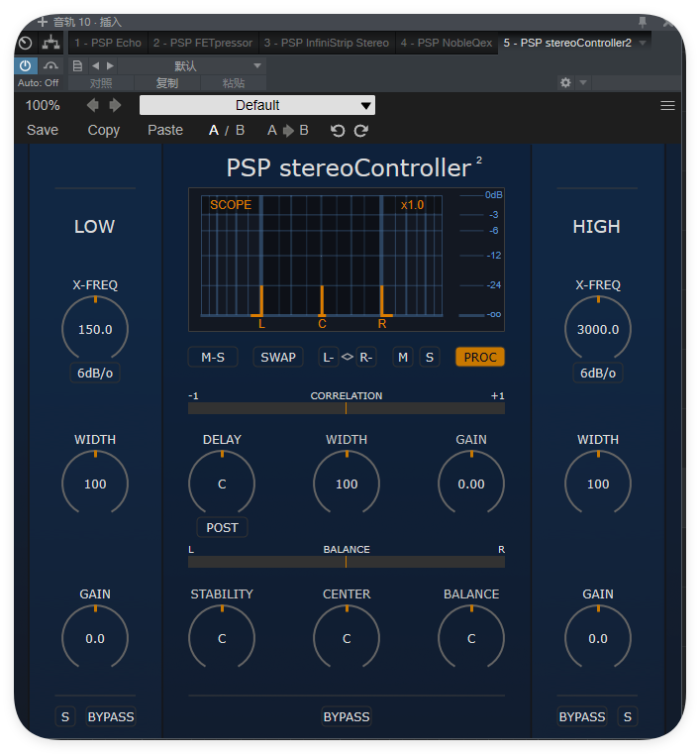
Task: Select 5 - PSP stereoController2 tab
Action: [x=567, y=43]
